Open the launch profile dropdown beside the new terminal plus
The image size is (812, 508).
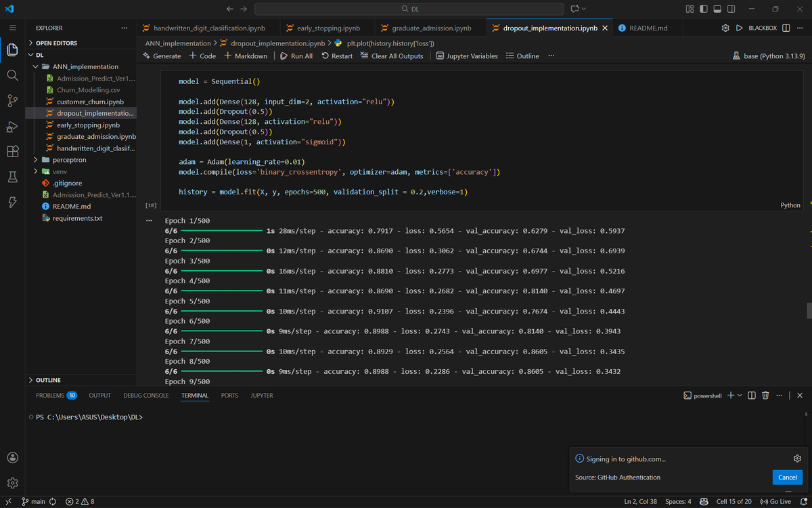coord(740,395)
